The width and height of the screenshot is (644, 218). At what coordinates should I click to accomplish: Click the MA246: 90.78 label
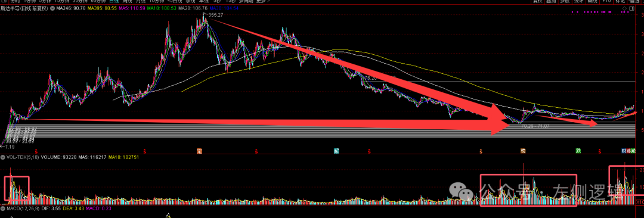click(x=71, y=8)
